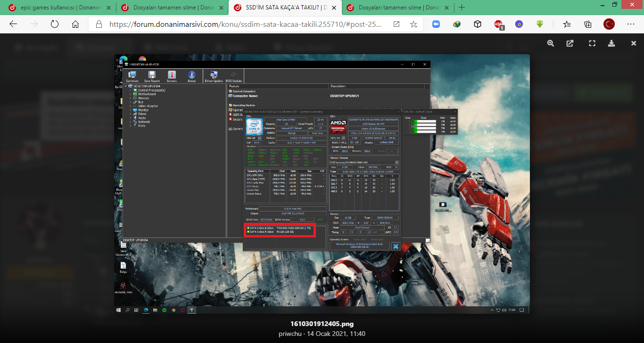Open the colorful globe browser extension
Screen dimensions: 644x343
coord(457,24)
